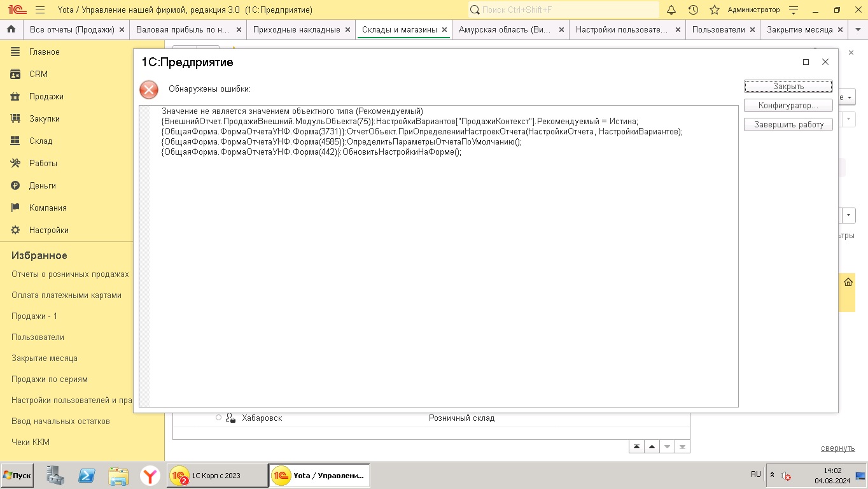Open favorite 'Оплата платежными картами'
This screenshot has width=868, height=489.
coord(66,295)
